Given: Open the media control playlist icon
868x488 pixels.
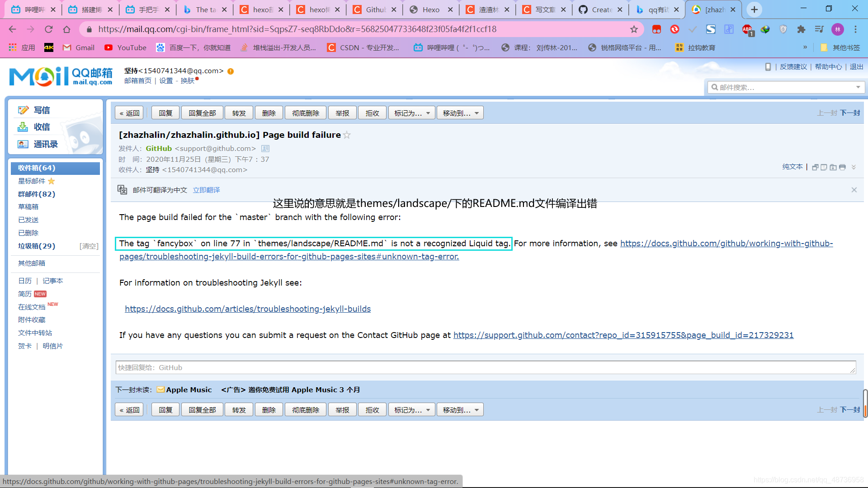Looking at the screenshot, I should pos(819,29).
